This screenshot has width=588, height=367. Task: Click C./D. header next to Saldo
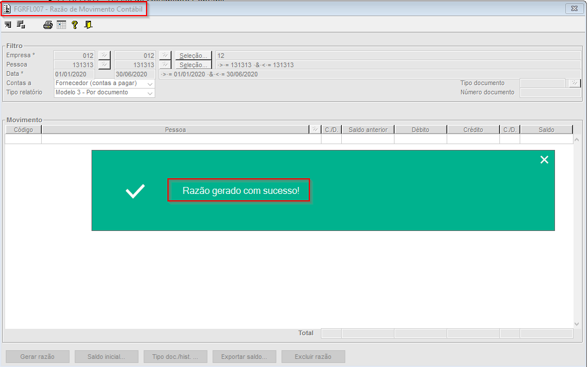coord(510,130)
